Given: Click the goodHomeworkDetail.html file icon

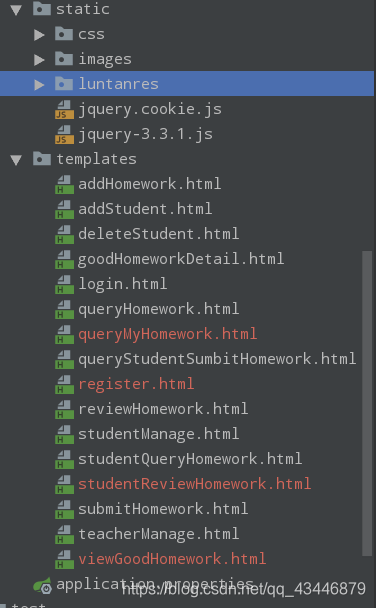Looking at the screenshot, I should pyautogui.click(x=64, y=259).
